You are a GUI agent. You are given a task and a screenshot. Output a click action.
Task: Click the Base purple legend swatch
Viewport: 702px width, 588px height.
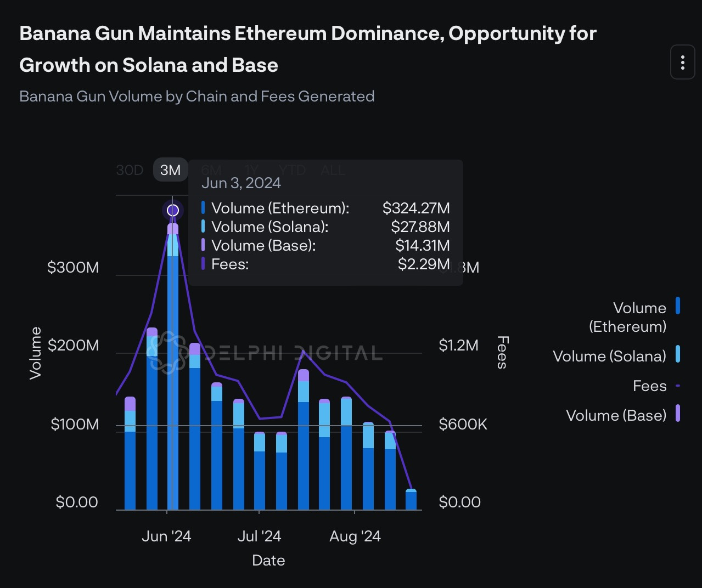678,413
